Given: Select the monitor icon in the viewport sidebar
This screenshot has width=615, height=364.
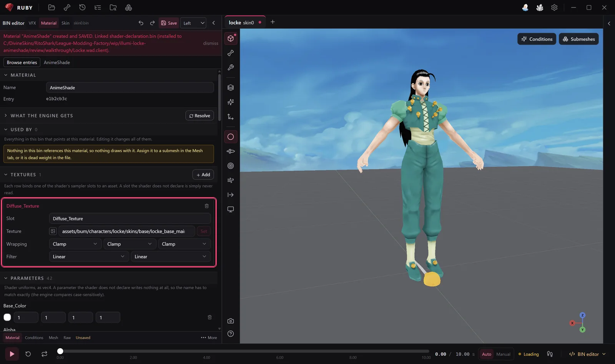Looking at the screenshot, I should [x=231, y=209].
